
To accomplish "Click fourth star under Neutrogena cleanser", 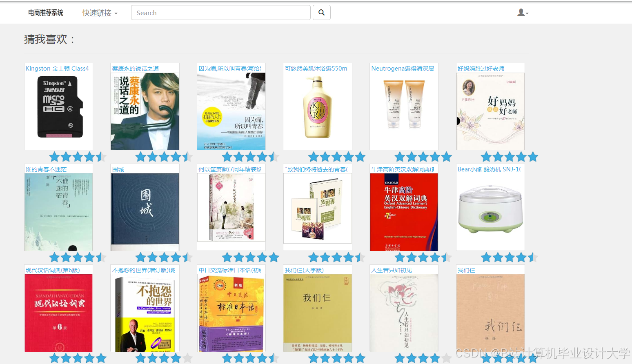I will [435, 157].
